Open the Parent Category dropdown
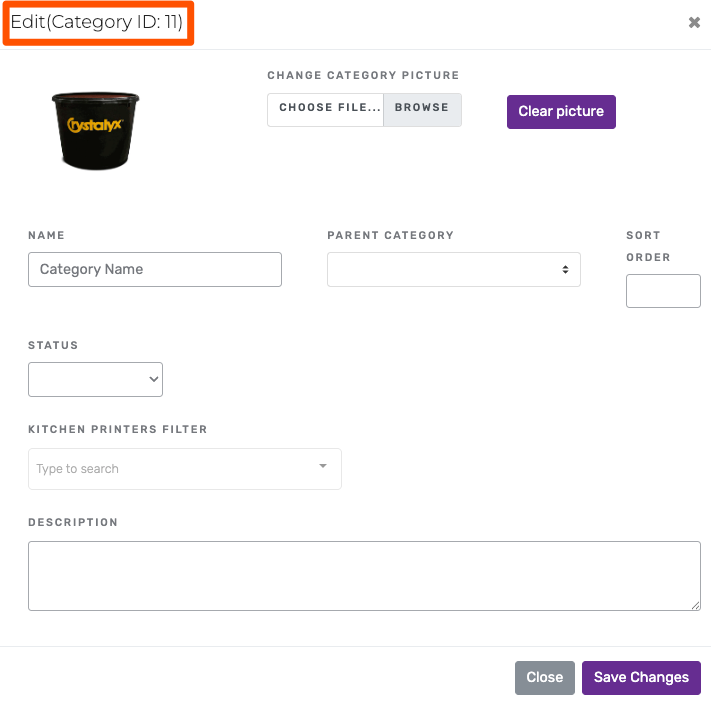The image size is (711, 707). 453,269
